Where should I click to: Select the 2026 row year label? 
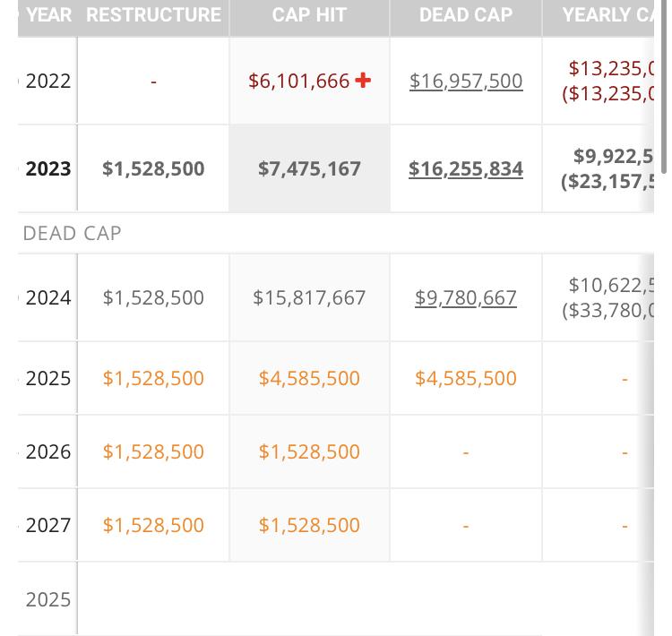point(48,451)
